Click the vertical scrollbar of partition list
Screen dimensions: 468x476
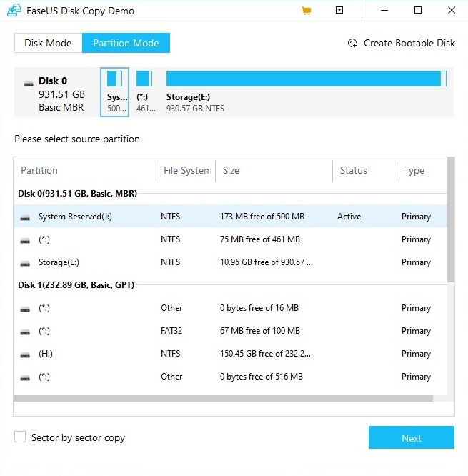[451, 219]
